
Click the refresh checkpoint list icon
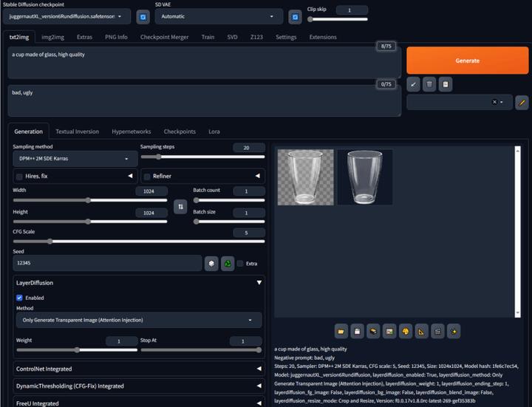143,17
